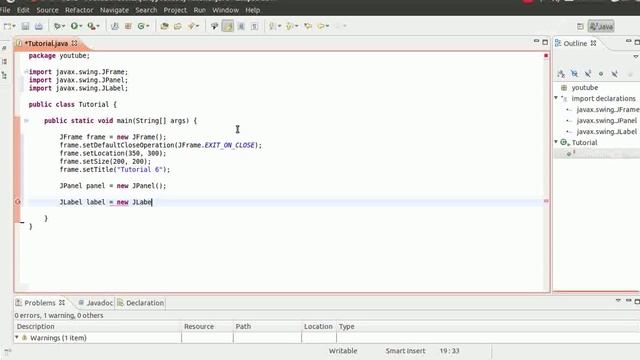Screen dimensions: 640x360
Task: Toggle Show Whitespace Characters toolbar button
Action: click(254, 26)
